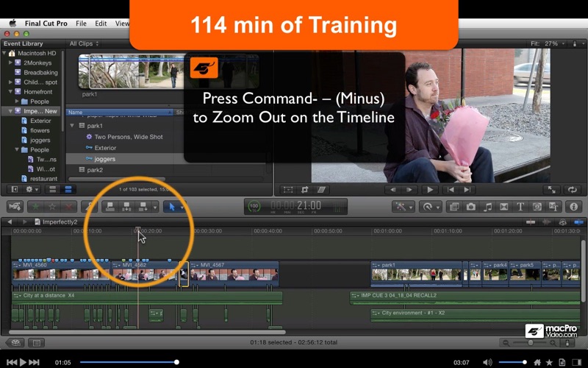This screenshot has width=588, height=368.
Task: Go to the previous edit point
Action: 451,190
